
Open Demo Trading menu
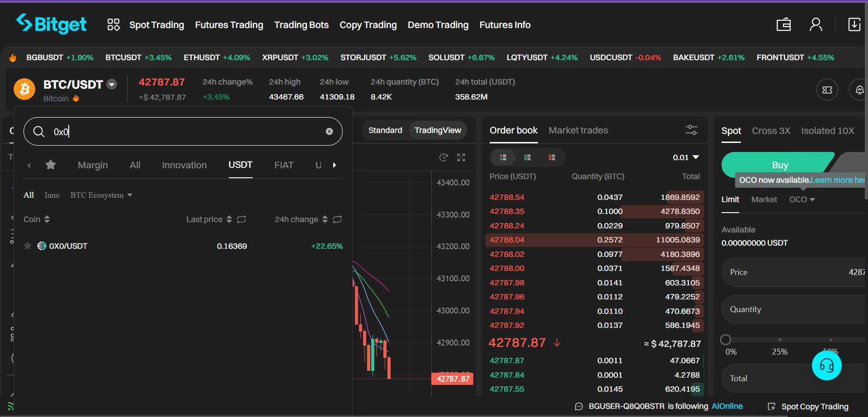[438, 25]
